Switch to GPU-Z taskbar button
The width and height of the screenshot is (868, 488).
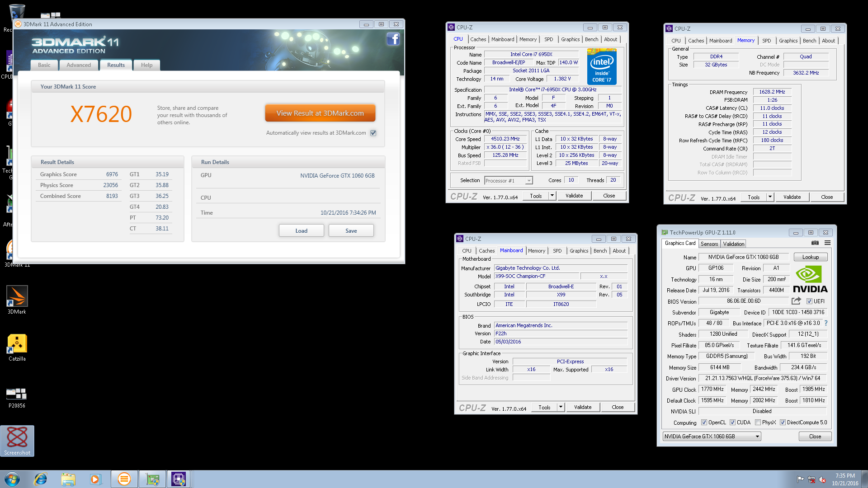152,479
